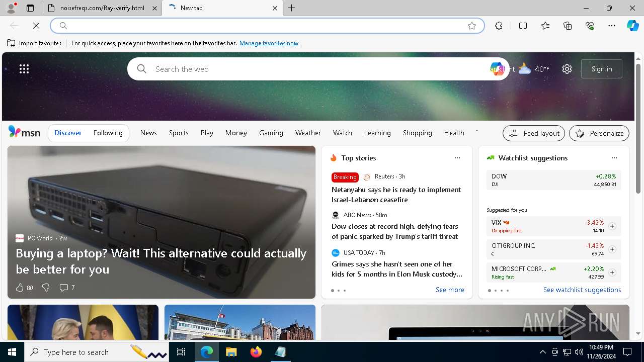Add Citigroup Inc. to watchlist

pos(612,249)
